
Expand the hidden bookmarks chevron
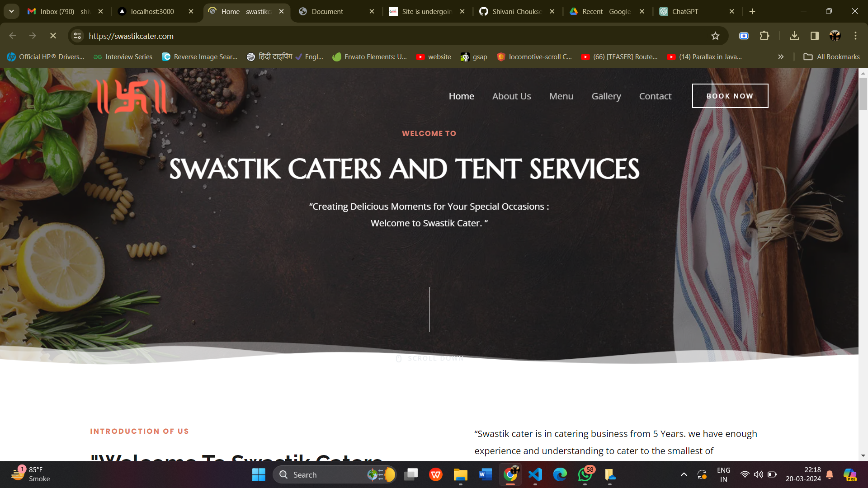click(x=781, y=57)
